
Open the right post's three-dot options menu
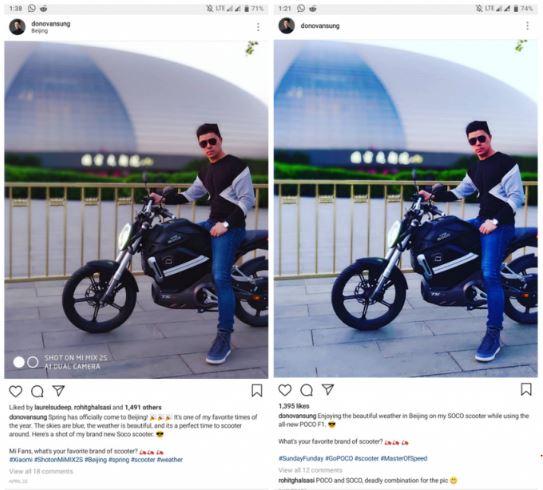(x=527, y=25)
